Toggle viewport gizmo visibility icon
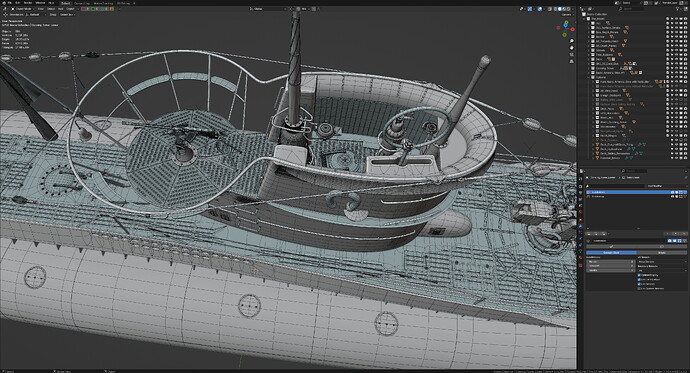690x373 pixels. tap(530, 8)
